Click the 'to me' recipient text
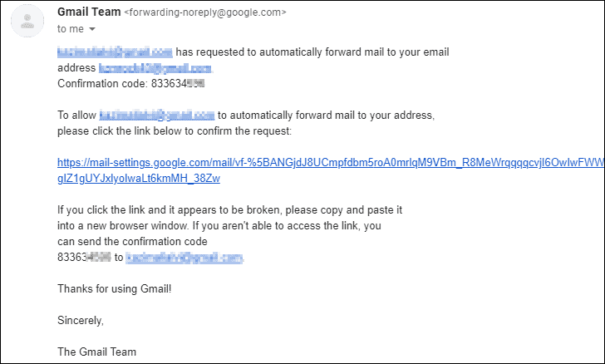The width and height of the screenshot is (605, 364). coord(70,29)
